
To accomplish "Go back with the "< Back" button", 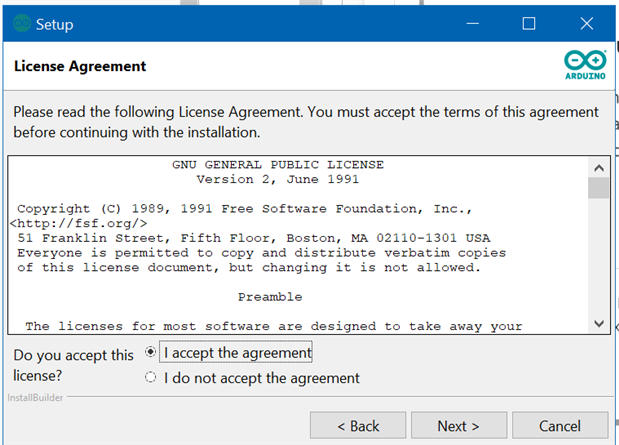I will click(357, 426).
